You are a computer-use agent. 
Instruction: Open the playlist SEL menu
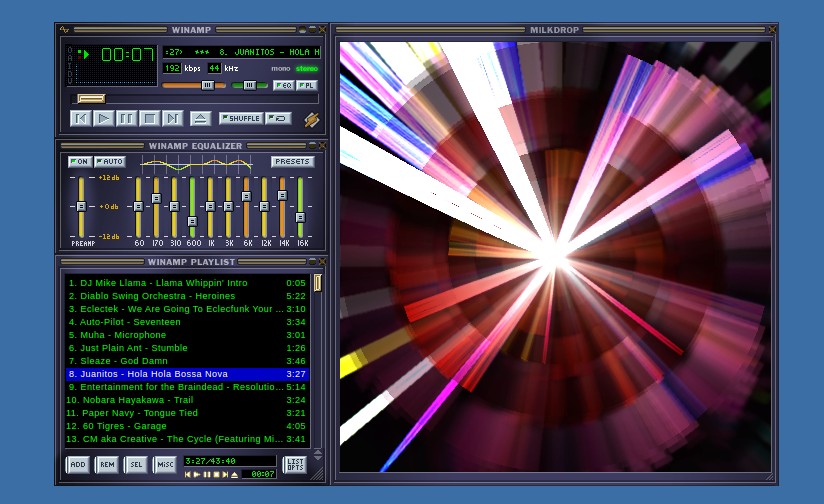(x=136, y=465)
